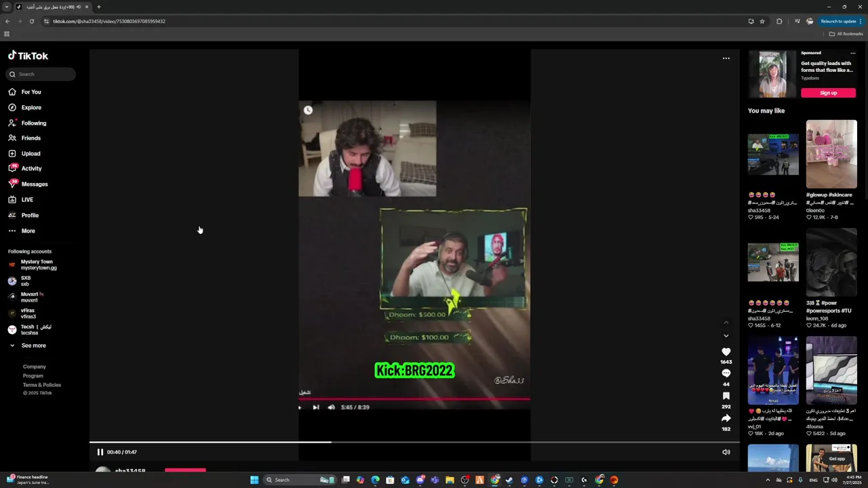The image size is (868, 488).
Task: Open sha33458 video with 595 likes
Action: point(773,155)
